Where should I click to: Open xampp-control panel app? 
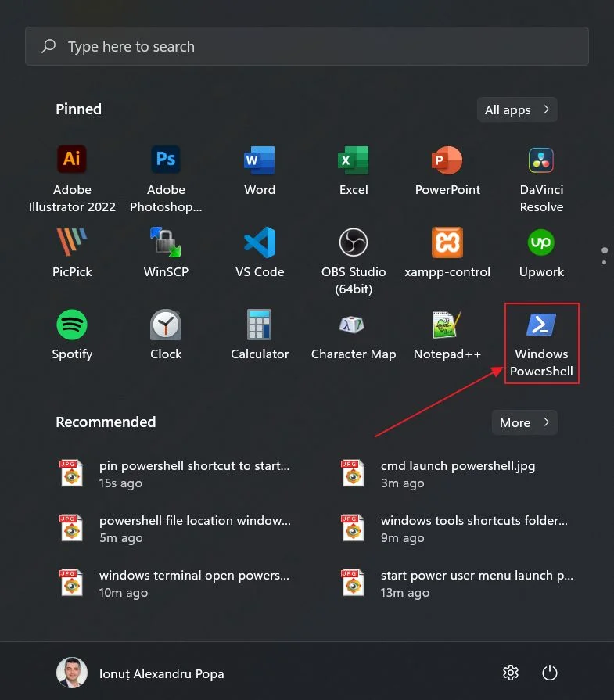pos(447,253)
